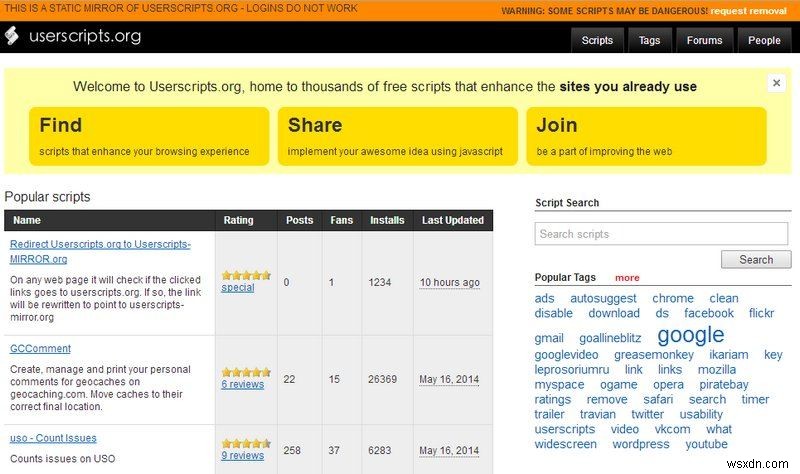
Task: Open the 6 reviews link
Action: coord(242,384)
